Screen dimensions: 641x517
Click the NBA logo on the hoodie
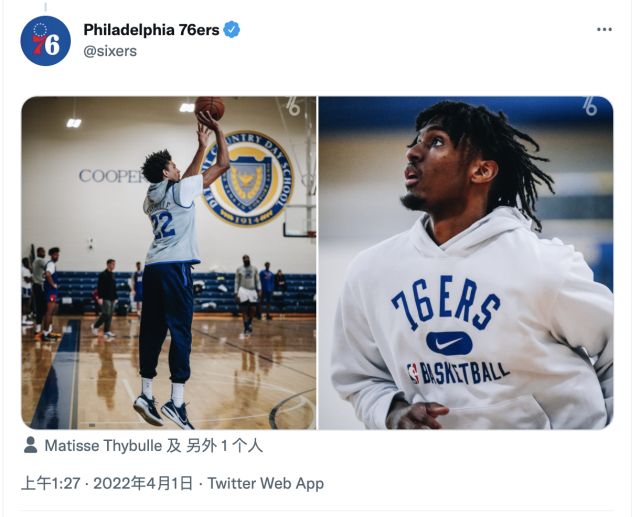pyautogui.click(x=414, y=373)
